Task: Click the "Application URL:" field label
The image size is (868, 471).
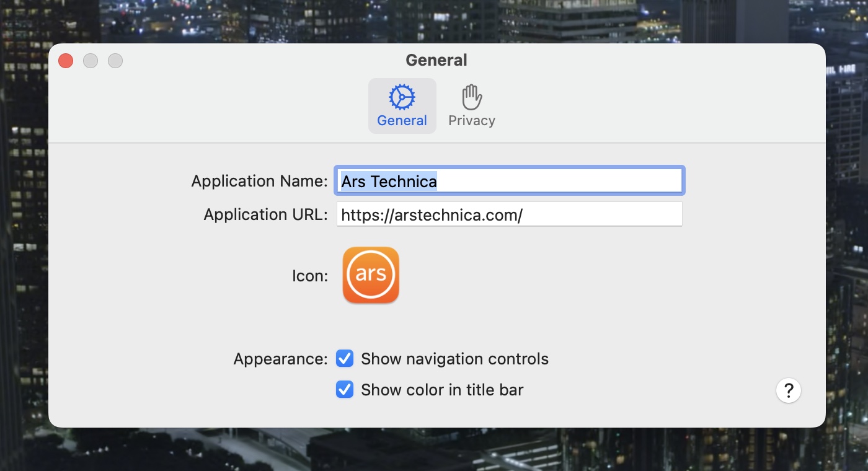Action: tap(265, 214)
